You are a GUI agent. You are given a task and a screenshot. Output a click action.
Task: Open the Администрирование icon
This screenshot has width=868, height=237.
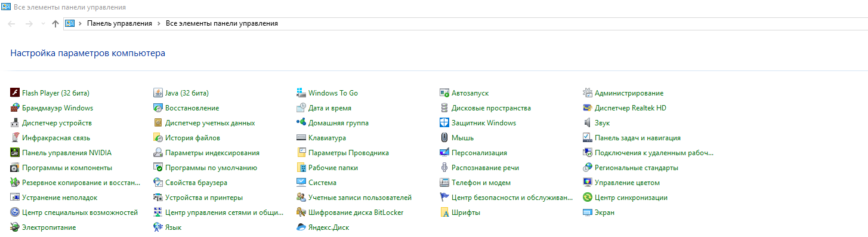click(588, 93)
